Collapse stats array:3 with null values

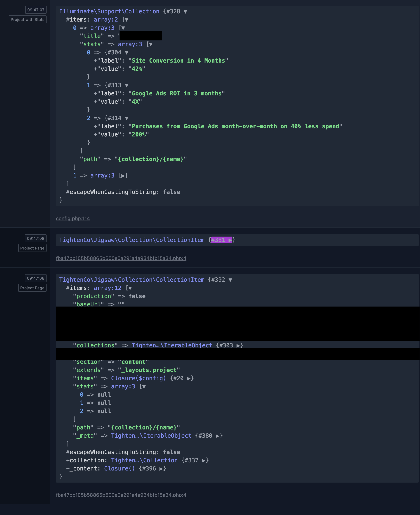tap(144, 387)
